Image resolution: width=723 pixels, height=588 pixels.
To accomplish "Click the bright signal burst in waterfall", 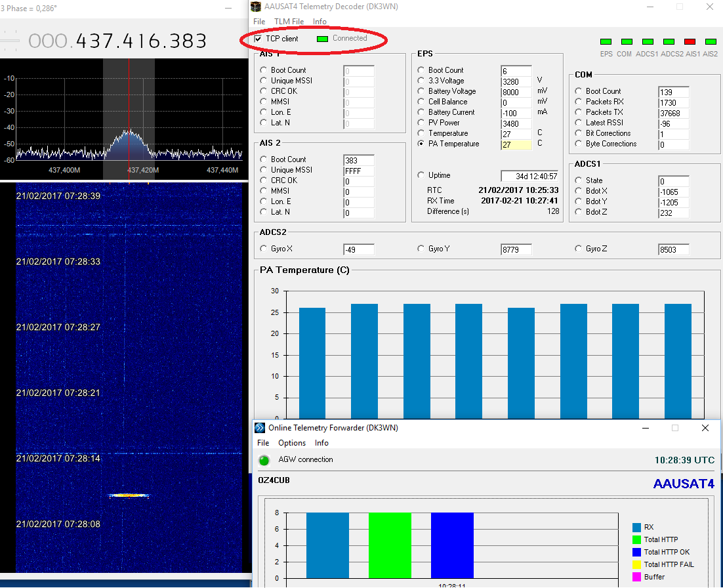I will pos(129,495).
